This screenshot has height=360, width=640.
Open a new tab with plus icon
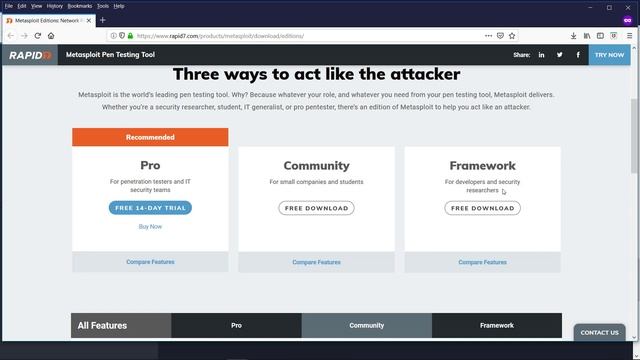coord(103,20)
